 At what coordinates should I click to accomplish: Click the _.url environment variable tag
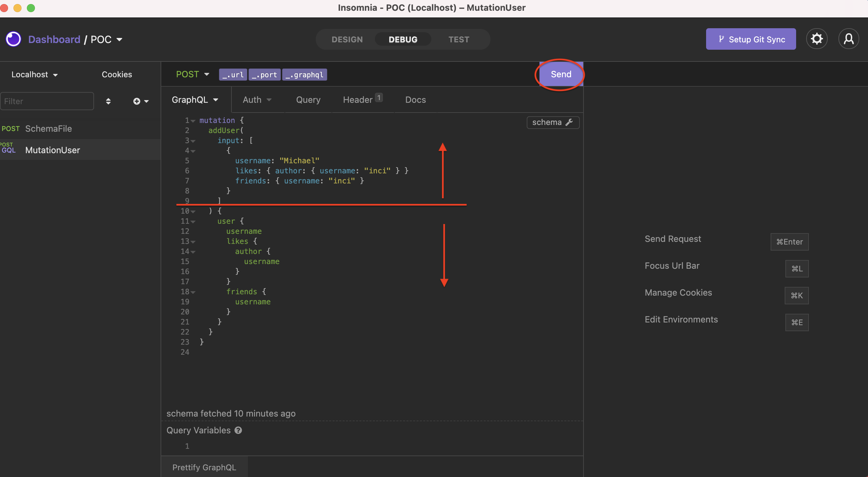pos(232,75)
